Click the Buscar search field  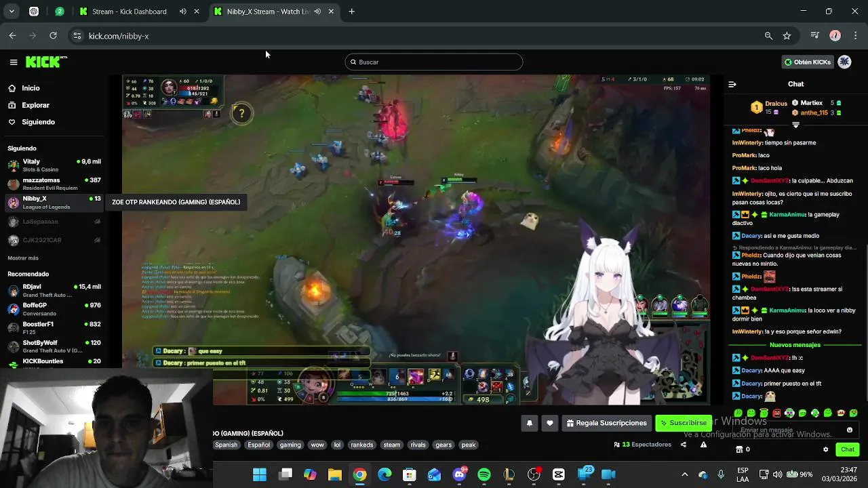pyautogui.click(x=433, y=62)
